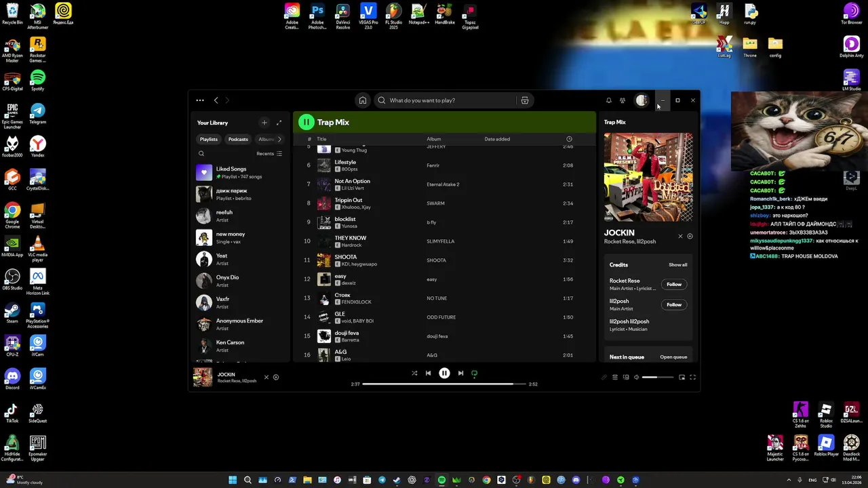The image size is (868, 488).
Task: Open queue from the Next in queue section
Action: (x=673, y=357)
